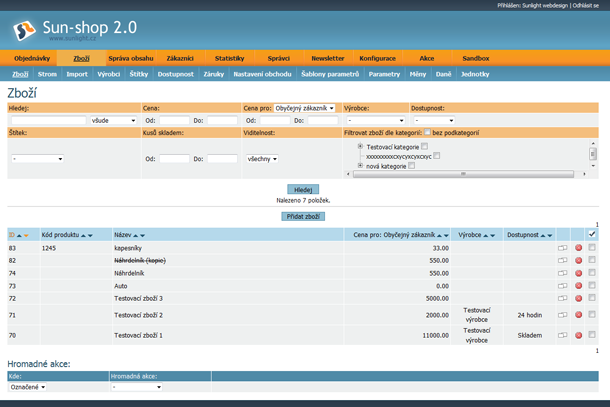Open the Výrobci submenu link
This screenshot has width=610, height=407.
point(109,74)
